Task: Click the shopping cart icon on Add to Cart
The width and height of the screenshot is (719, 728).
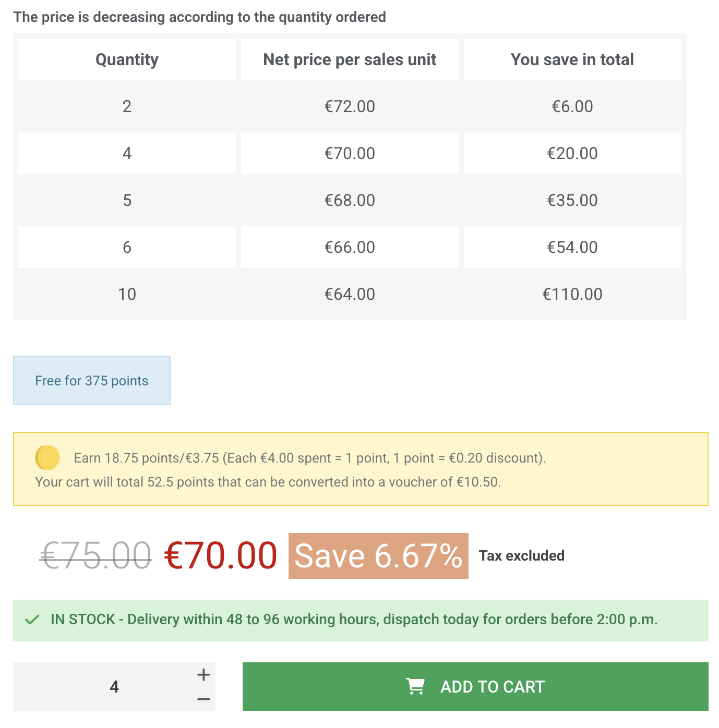Action: click(416, 687)
